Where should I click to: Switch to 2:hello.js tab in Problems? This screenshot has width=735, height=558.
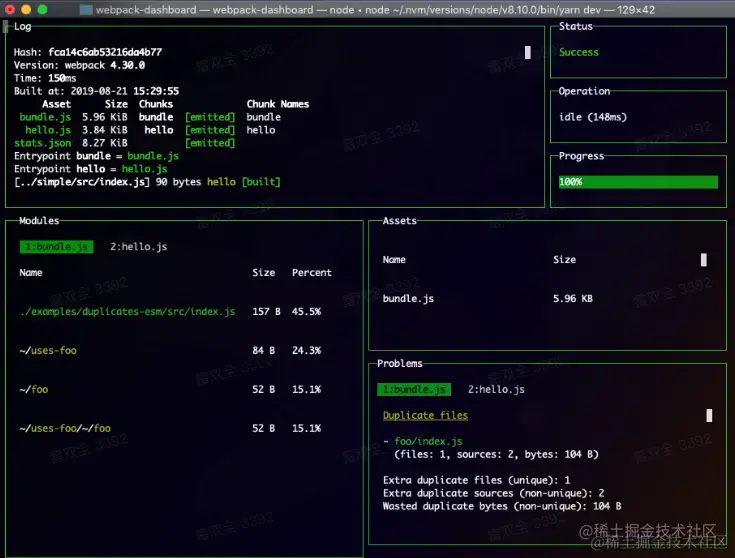pyautogui.click(x=496, y=390)
